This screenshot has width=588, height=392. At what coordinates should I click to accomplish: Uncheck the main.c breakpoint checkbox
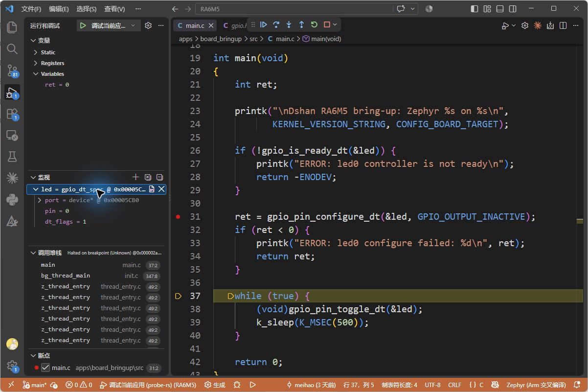(45, 368)
